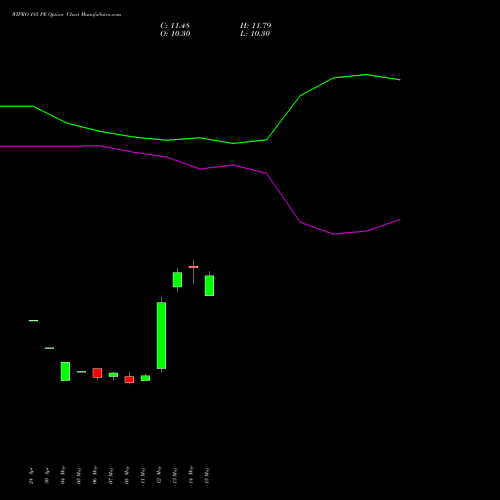Click the flat 29 Apr candle dash
This screenshot has width=500, height=500.
[33, 321]
